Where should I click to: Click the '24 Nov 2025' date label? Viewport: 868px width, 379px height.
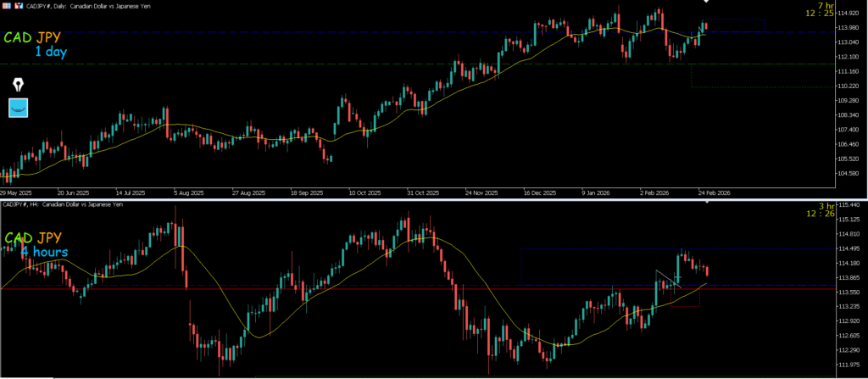[x=481, y=193]
